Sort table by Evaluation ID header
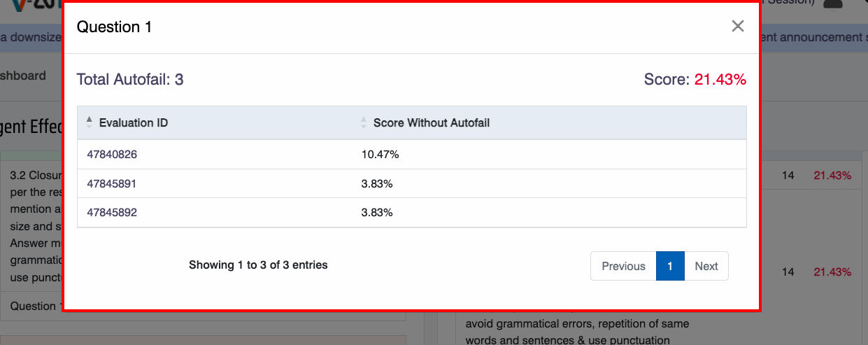 point(134,122)
